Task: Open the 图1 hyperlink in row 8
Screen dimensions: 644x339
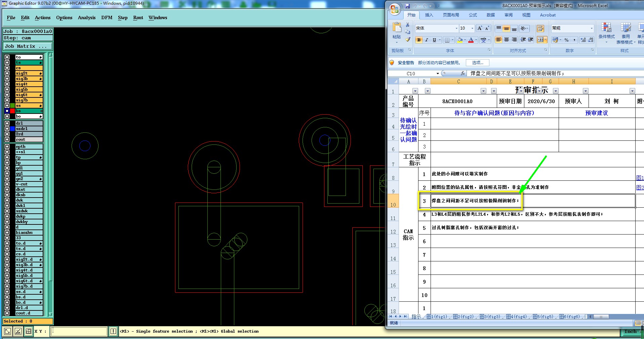Action: pyautogui.click(x=640, y=178)
